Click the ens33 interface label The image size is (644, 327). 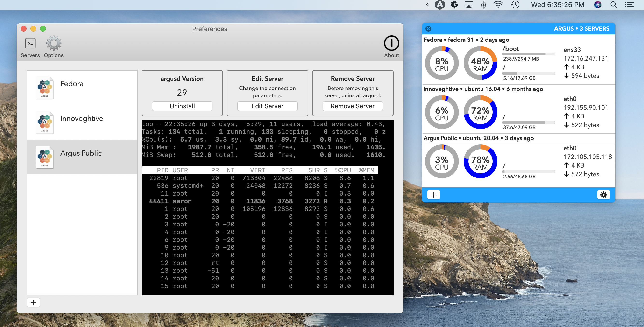pyautogui.click(x=572, y=49)
